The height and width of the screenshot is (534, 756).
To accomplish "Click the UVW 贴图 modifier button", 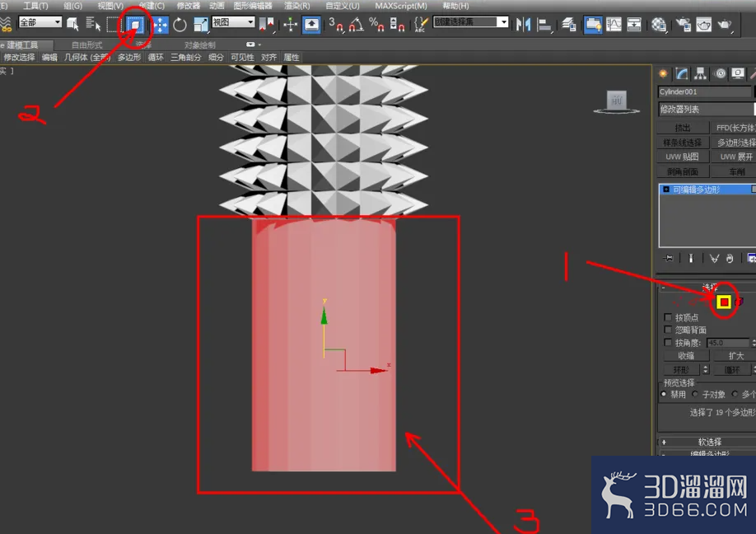I will click(x=683, y=157).
